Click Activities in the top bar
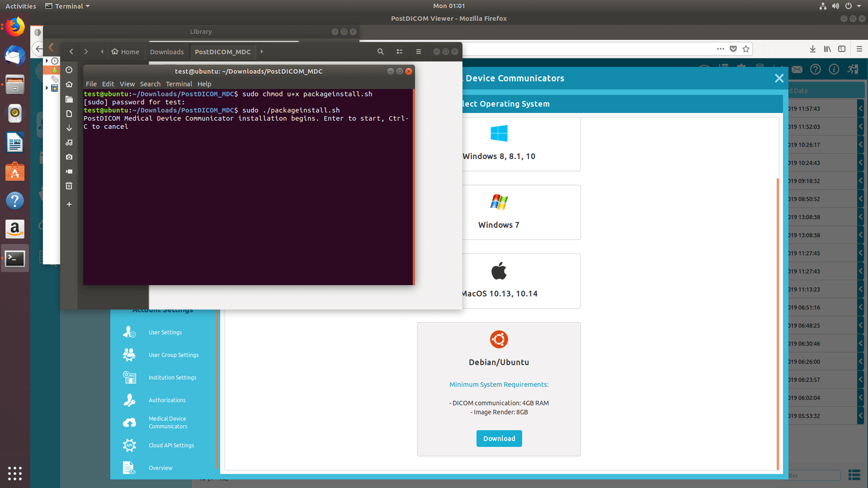868x488 pixels. [20, 6]
